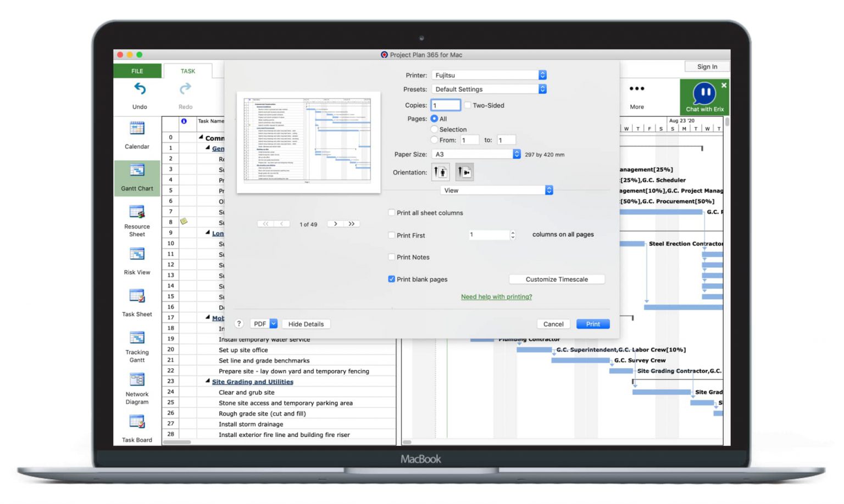This screenshot has width=844, height=504.
Task: Open the Presets dropdown
Action: coord(542,88)
